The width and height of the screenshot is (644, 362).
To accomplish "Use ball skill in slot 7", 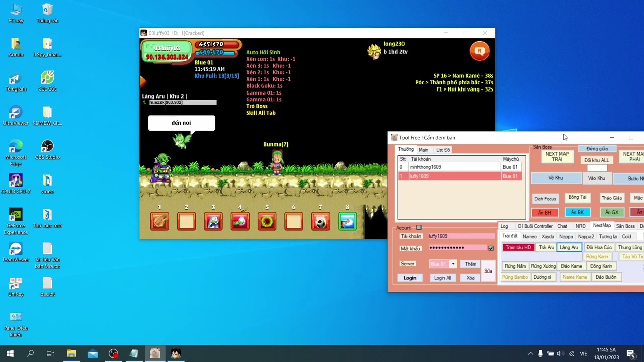I will click(x=320, y=221).
